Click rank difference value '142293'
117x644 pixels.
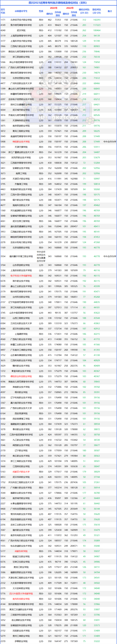(97, 20)
